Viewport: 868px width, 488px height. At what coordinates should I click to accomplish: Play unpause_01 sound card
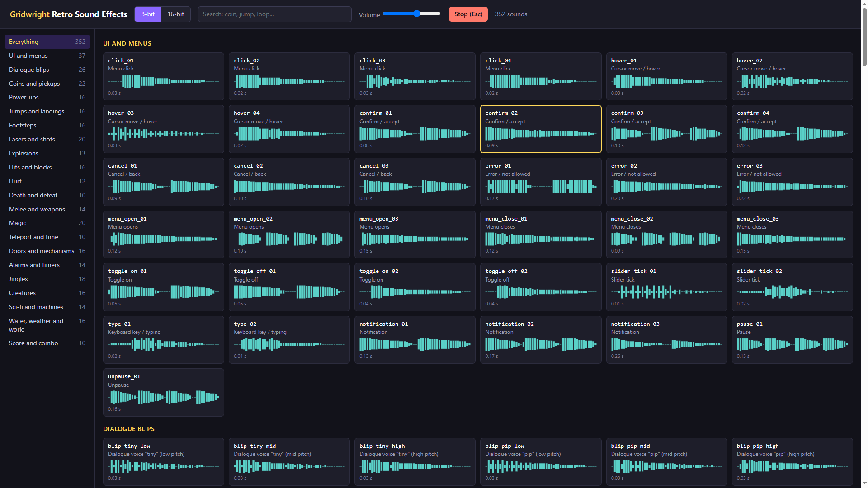coord(164,392)
